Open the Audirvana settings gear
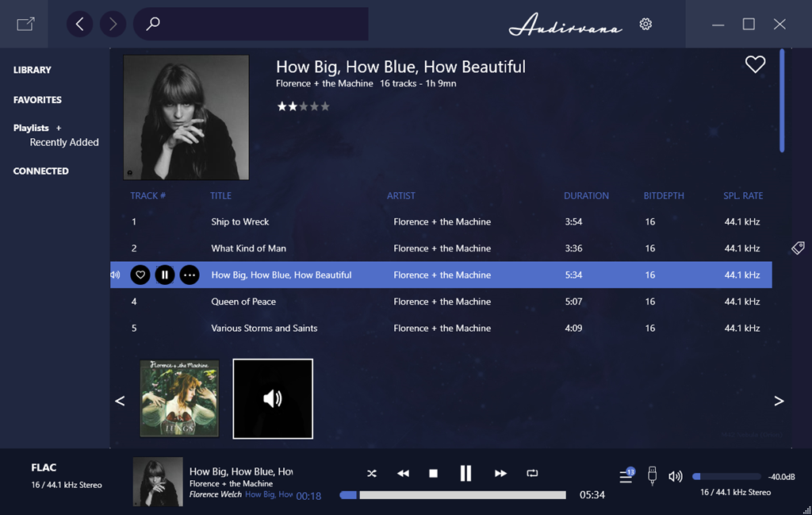 coord(645,25)
